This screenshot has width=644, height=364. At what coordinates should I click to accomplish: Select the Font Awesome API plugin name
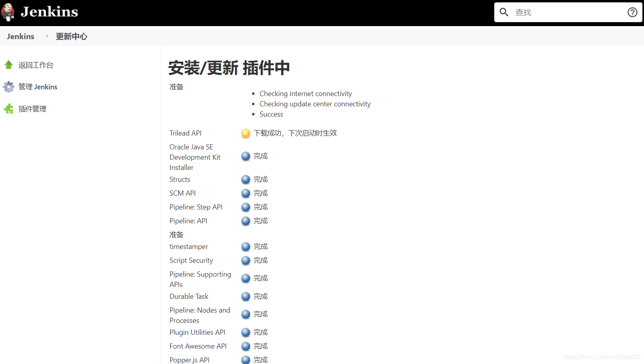[x=198, y=346]
